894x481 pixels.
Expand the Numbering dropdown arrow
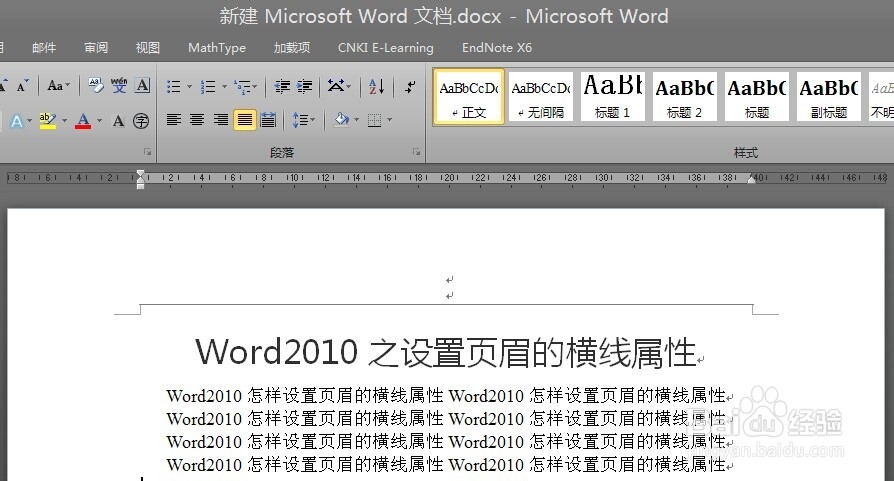(x=224, y=87)
